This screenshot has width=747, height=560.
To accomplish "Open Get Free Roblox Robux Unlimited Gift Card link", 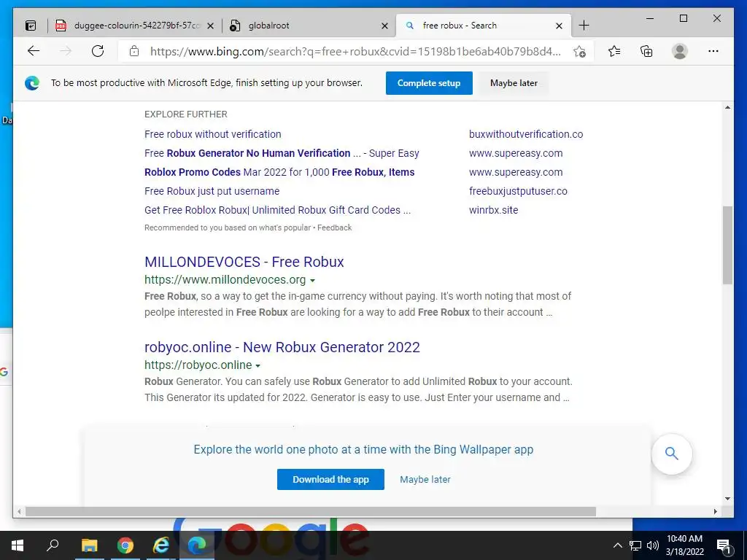I will [277, 210].
